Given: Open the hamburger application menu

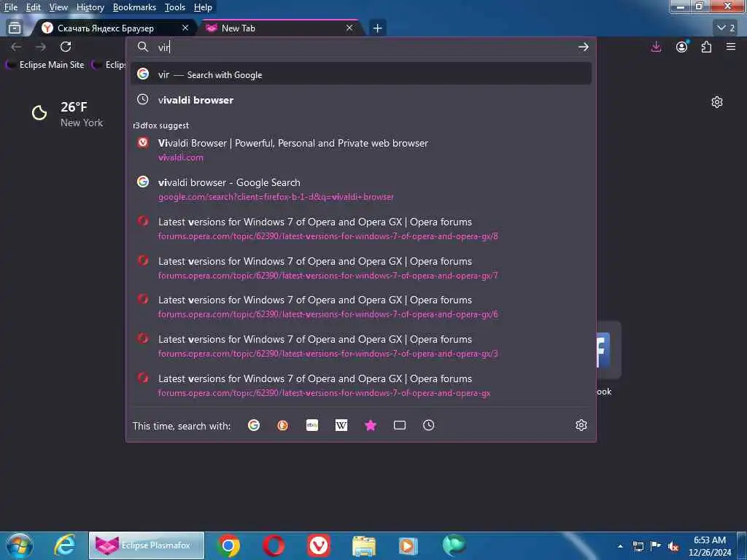Looking at the screenshot, I should [731, 47].
